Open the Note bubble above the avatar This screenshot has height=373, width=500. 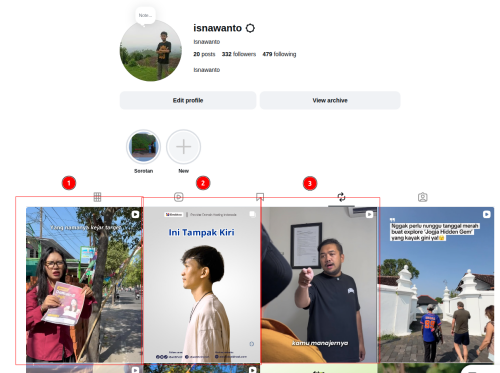pos(145,16)
